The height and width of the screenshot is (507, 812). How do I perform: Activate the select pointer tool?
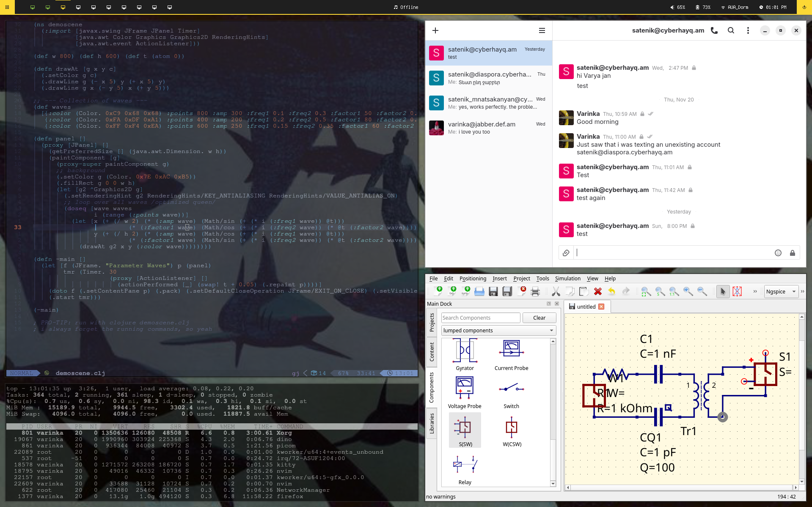(723, 291)
